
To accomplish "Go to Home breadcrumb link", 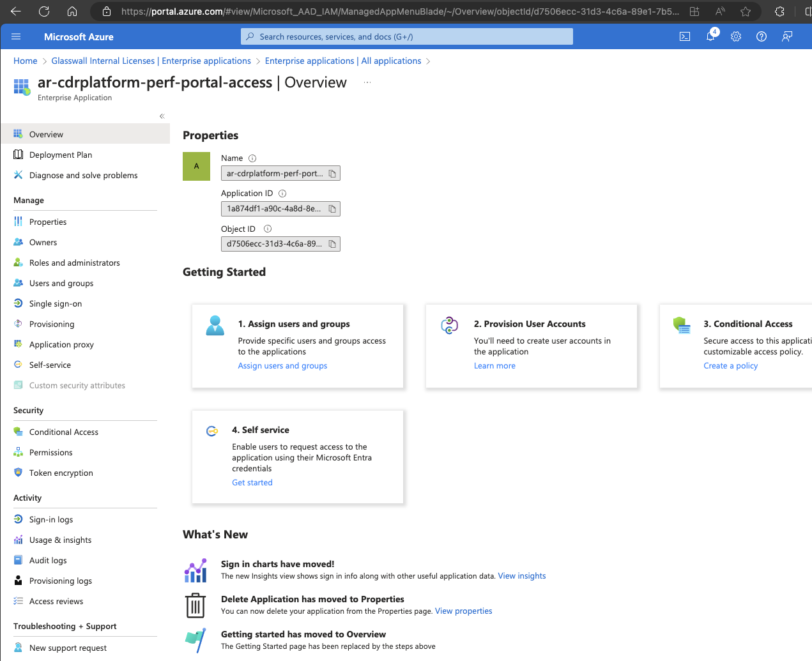I will (x=26, y=61).
